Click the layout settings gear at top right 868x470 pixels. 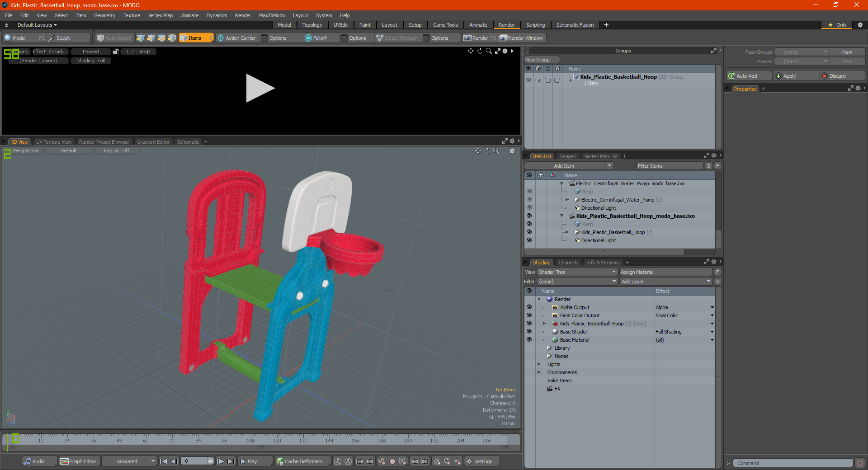pos(860,25)
